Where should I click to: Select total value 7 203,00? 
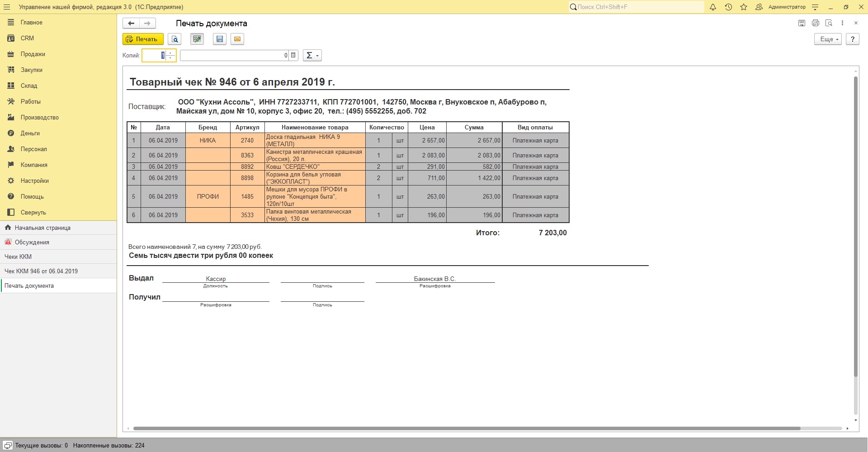click(552, 233)
